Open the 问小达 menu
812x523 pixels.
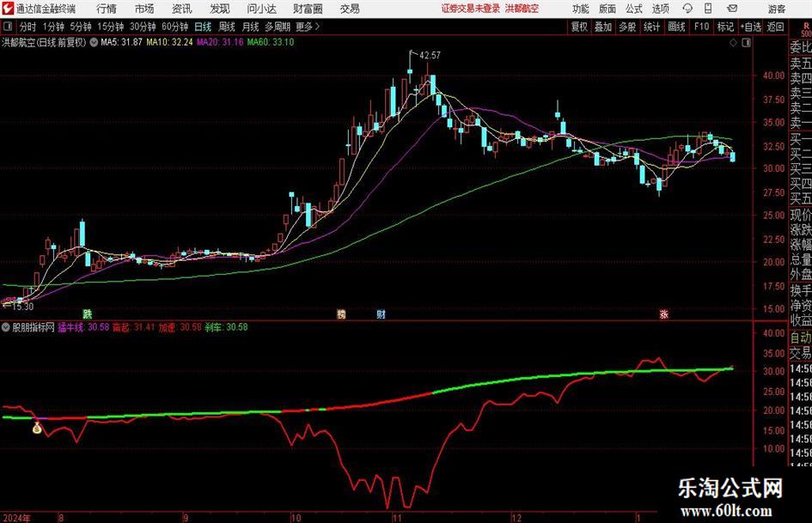tap(261, 9)
